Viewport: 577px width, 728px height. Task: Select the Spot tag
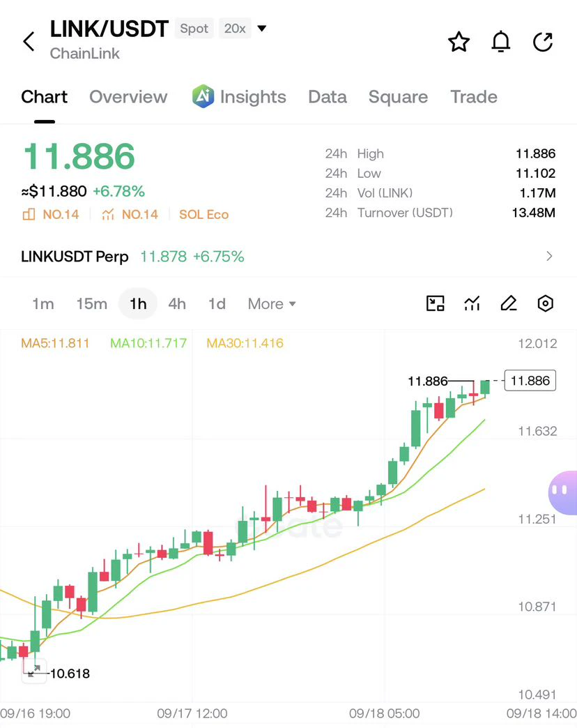click(194, 29)
